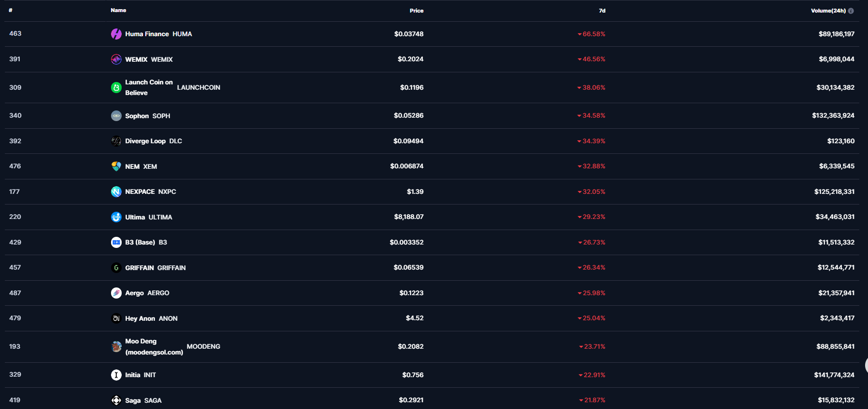Sort by the 7d change header
The height and width of the screenshot is (409, 868).
pos(602,11)
